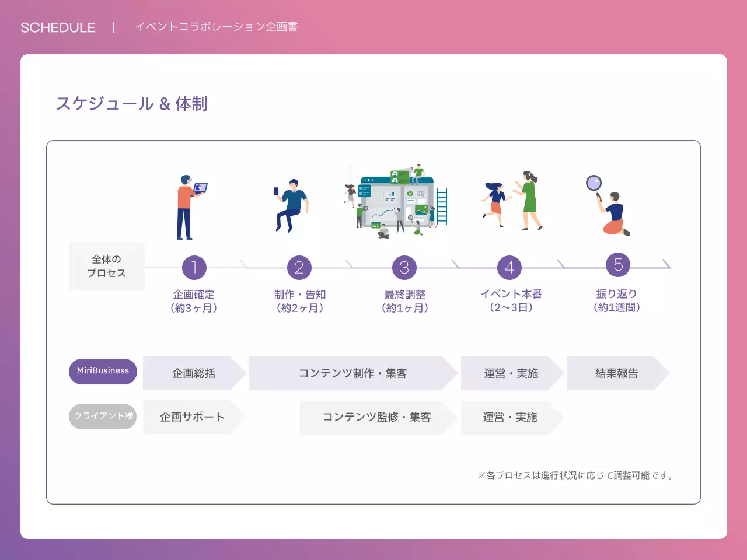
Task: Select the スケジュール & 体制 heading
Action: click(x=132, y=104)
